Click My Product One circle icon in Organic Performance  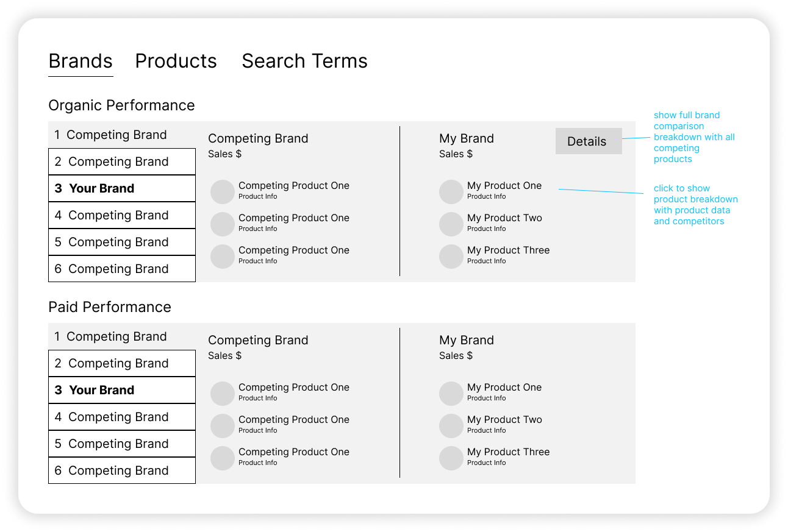(x=451, y=191)
